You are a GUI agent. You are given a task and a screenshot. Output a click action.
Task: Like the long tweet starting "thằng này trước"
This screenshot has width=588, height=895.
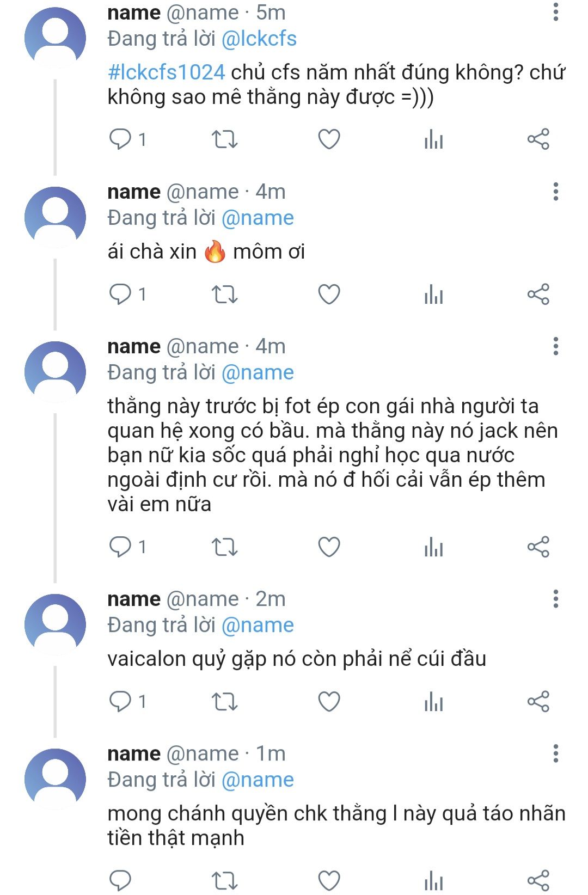(x=329, y=547)
